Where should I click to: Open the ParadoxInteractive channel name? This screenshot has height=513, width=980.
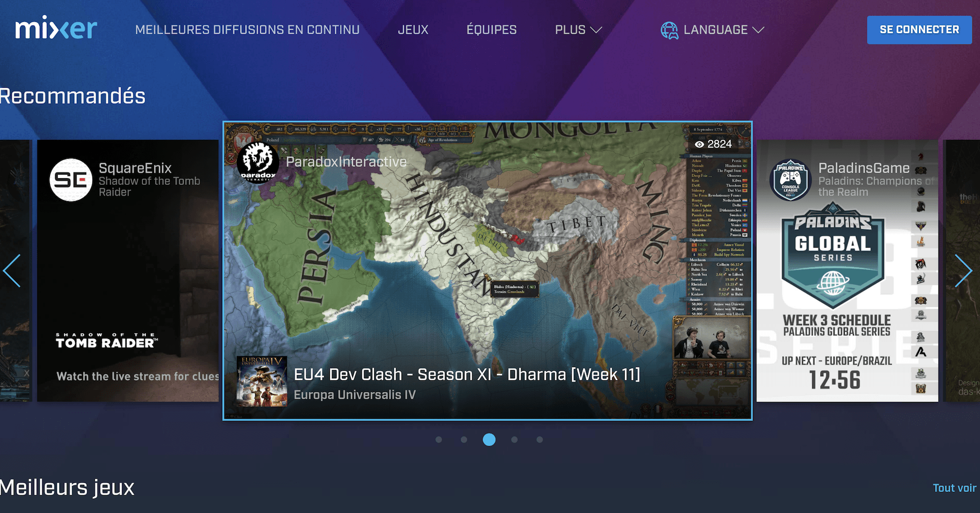[346, 162]
